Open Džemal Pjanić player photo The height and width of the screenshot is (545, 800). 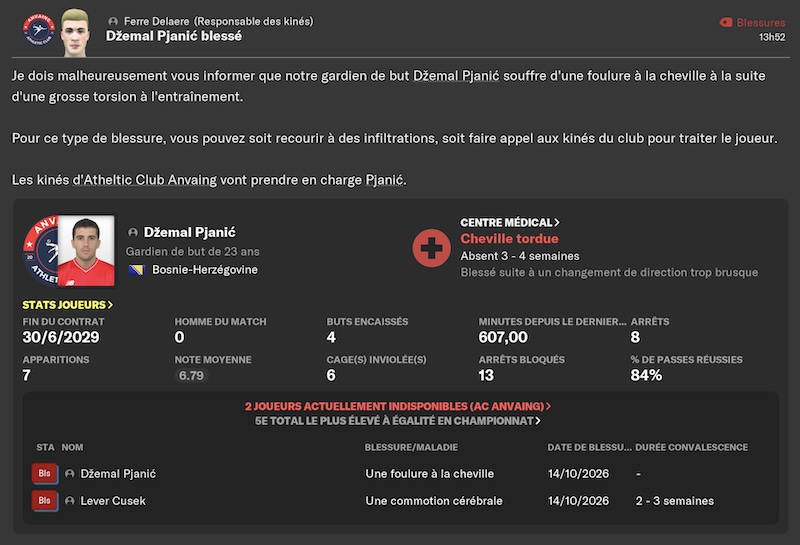tap(86, 251)
